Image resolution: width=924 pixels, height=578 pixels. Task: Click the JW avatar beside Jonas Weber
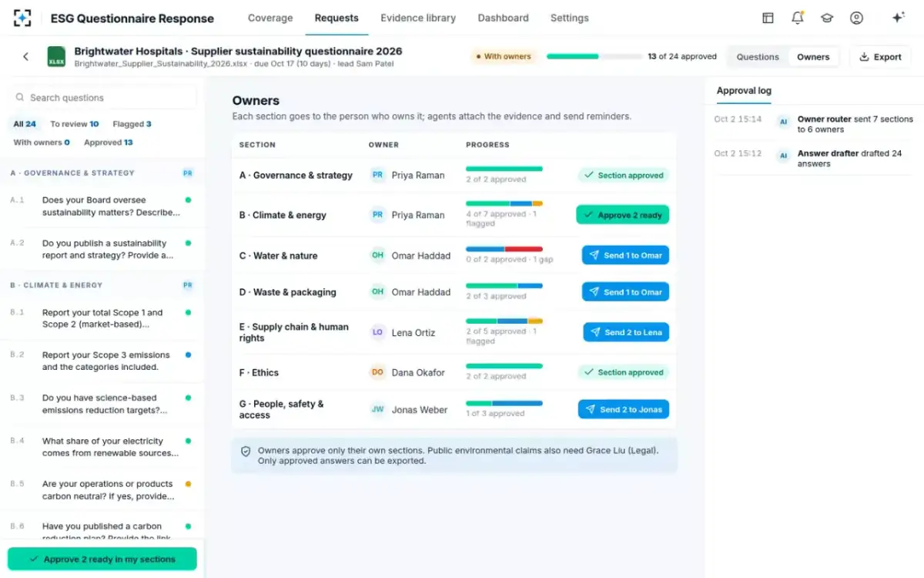[x=377, y=409]
